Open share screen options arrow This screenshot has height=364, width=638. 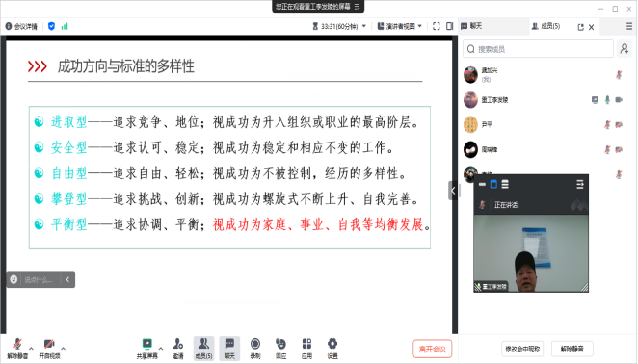coord(161,349)
